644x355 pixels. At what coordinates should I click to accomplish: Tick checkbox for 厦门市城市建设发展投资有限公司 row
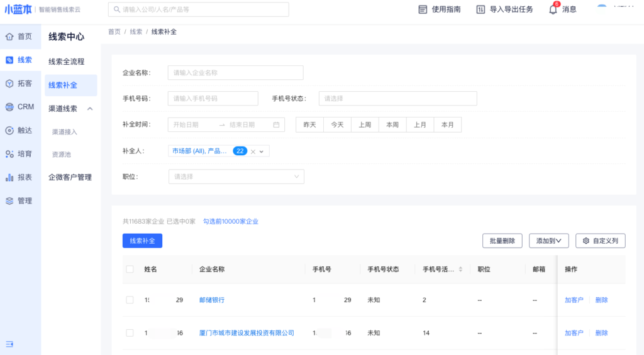[x=130, y=333]
